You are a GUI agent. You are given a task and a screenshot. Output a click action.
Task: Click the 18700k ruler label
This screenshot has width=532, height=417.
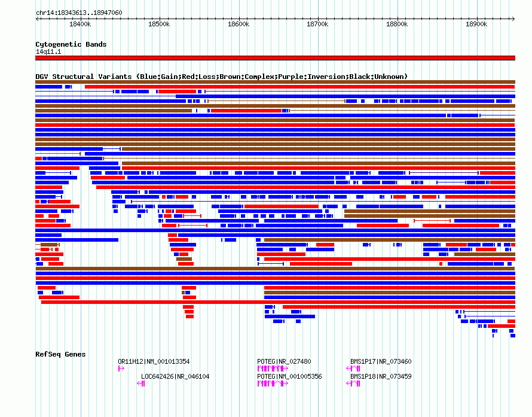tap(317, 25)
